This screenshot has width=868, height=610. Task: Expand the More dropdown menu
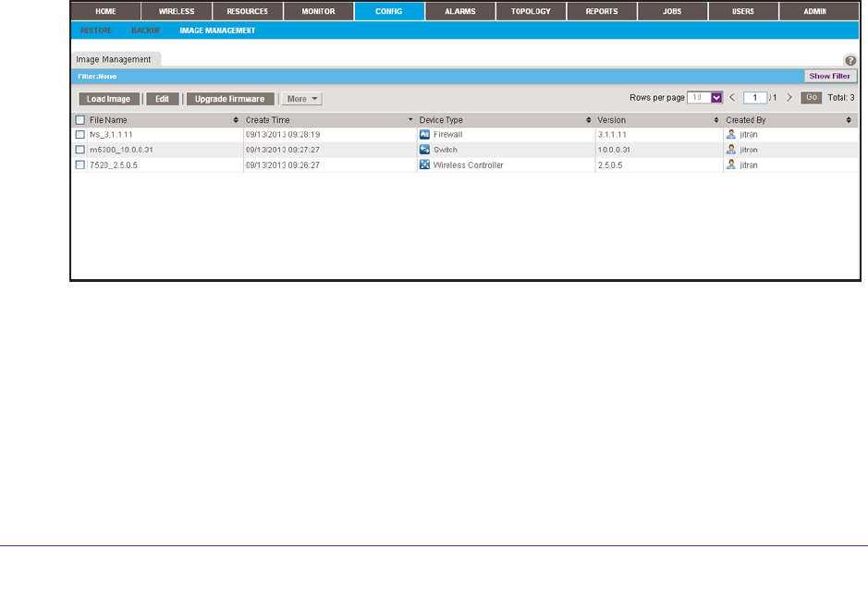tap(302, 99)
